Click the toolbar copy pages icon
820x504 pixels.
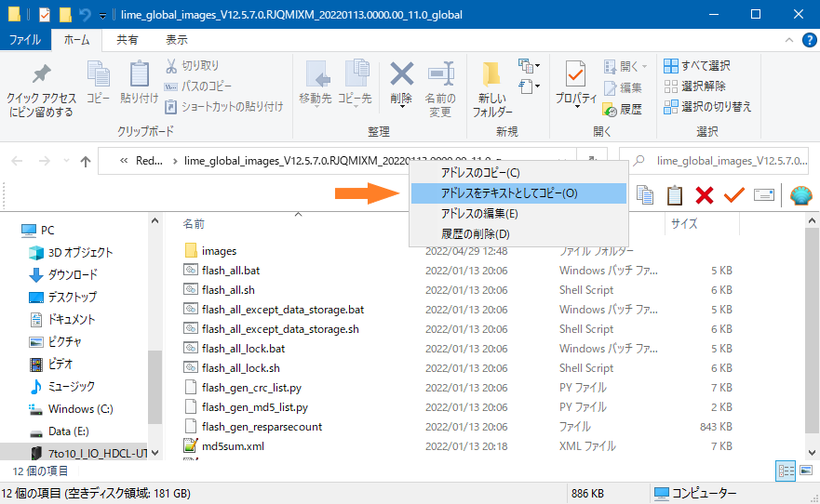coord(645,195)
